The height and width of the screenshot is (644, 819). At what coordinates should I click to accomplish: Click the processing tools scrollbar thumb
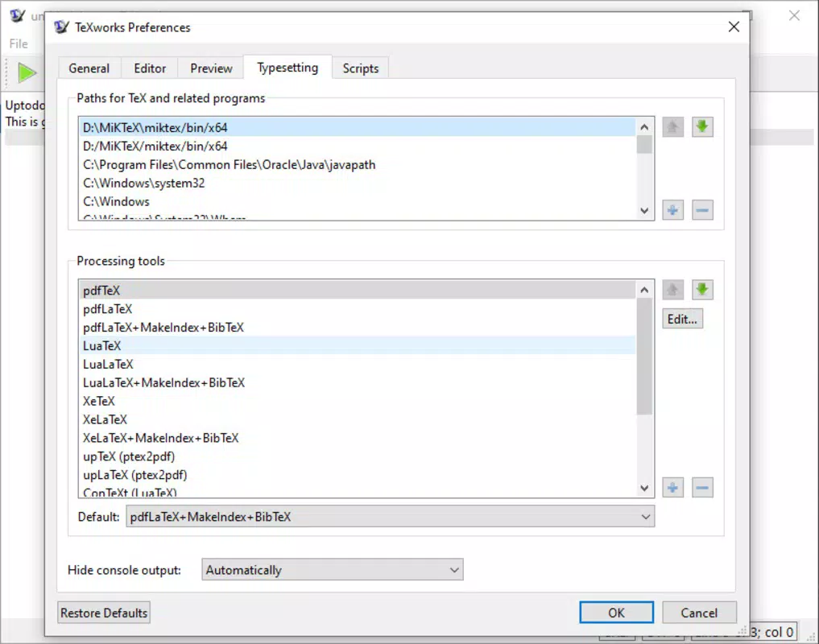click(644, 356)
